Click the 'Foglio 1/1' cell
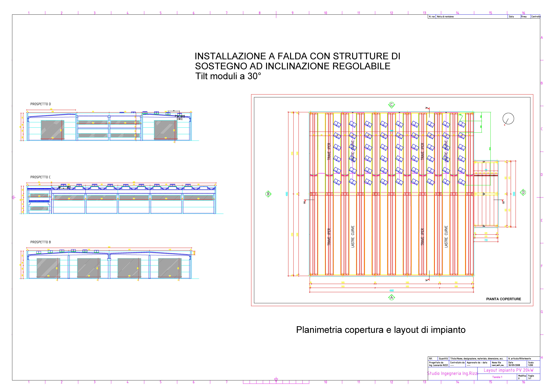Screen dimensions: 555x392 pos(533,377)
